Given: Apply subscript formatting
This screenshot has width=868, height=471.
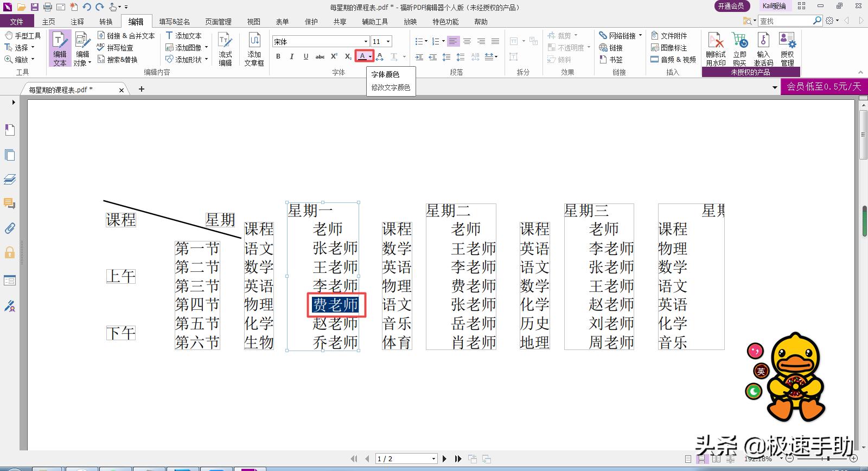Looking at the screenshot, I should pos(348,56).
